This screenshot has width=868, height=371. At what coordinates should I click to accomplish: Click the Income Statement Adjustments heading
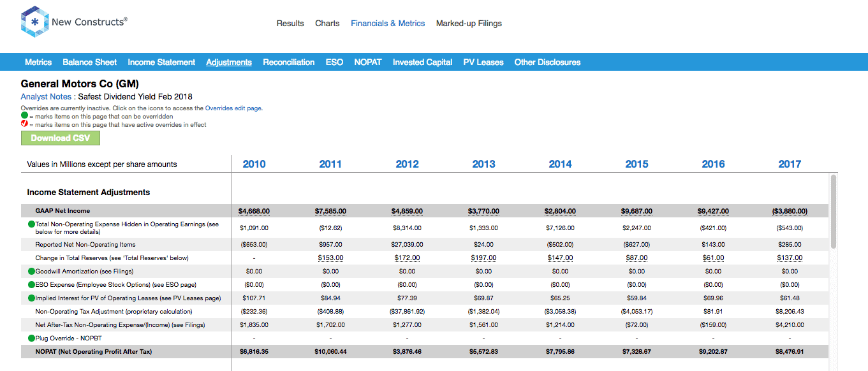[89, 193]
